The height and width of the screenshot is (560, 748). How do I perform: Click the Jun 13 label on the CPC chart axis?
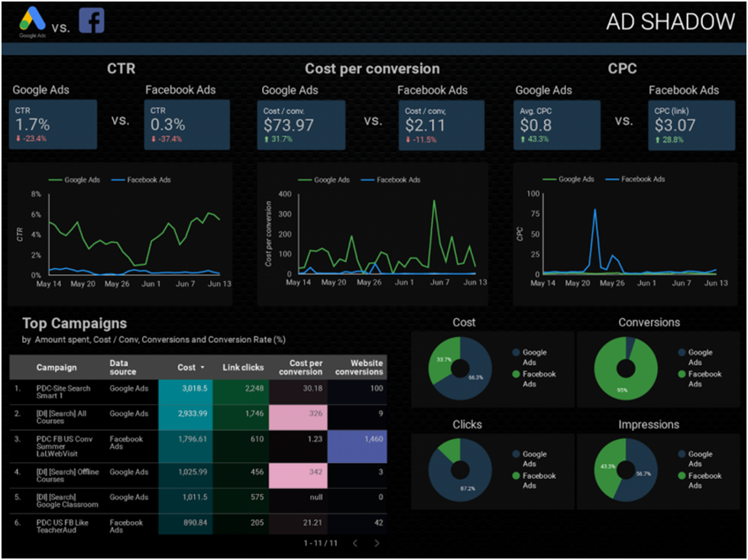(716, 283)
